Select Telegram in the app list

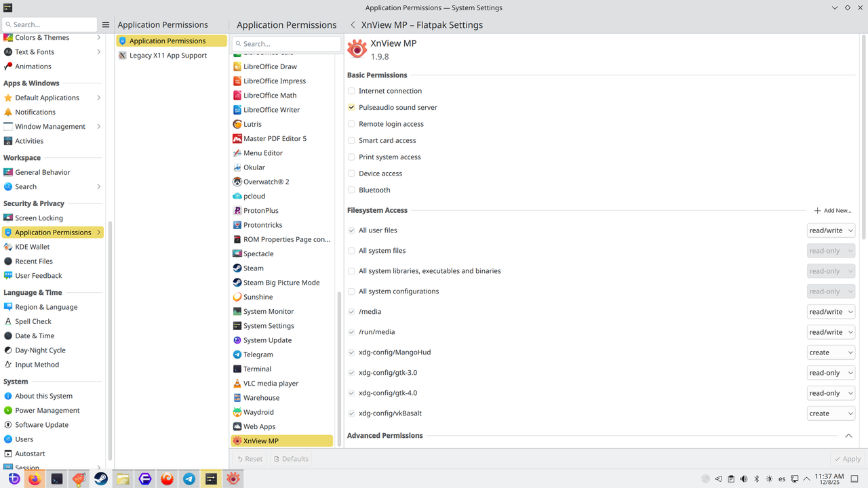pyautogui.click(x=282, y=354)
